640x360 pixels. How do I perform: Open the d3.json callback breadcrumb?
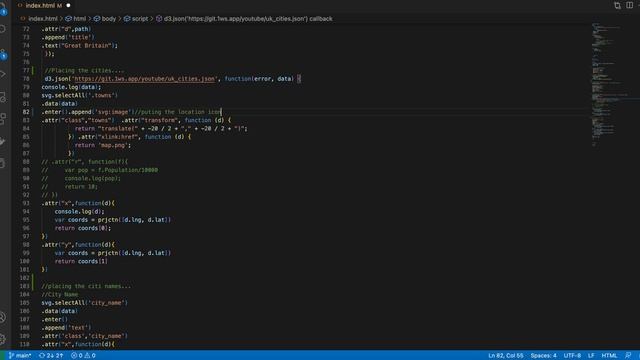(x=244, y=19)
